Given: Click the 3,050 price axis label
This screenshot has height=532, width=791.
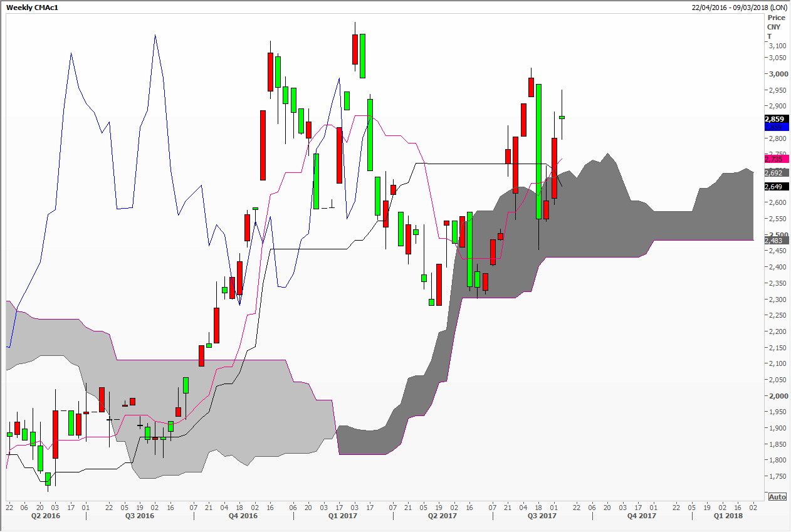Looking at the screenshot, I should tap(777, 58).
